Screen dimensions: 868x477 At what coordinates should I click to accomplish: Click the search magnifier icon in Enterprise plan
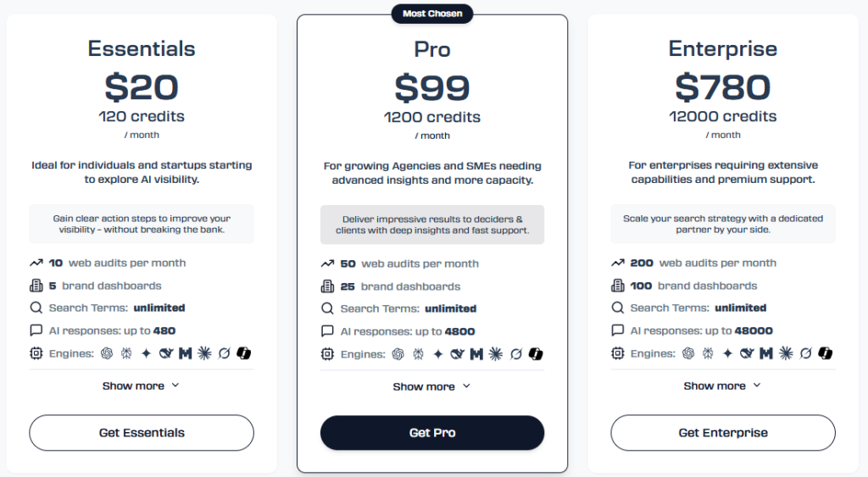(617, 308)
